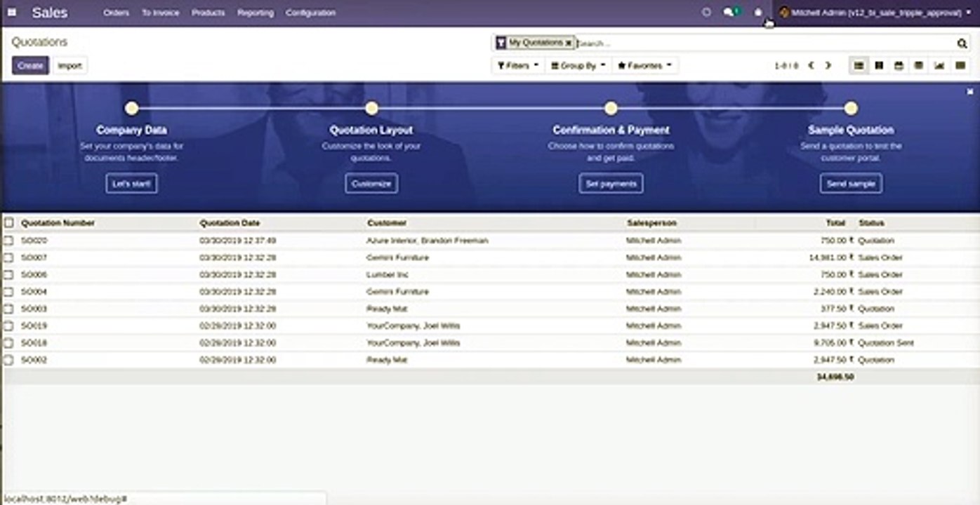Open the Favorites dropdown
The image size is (980, 505).
644,65
